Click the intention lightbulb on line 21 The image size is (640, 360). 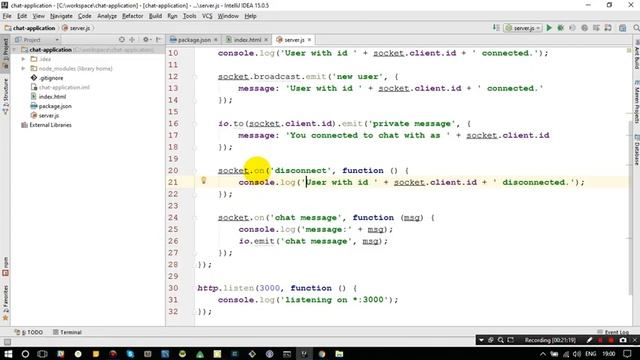(204, 180)
